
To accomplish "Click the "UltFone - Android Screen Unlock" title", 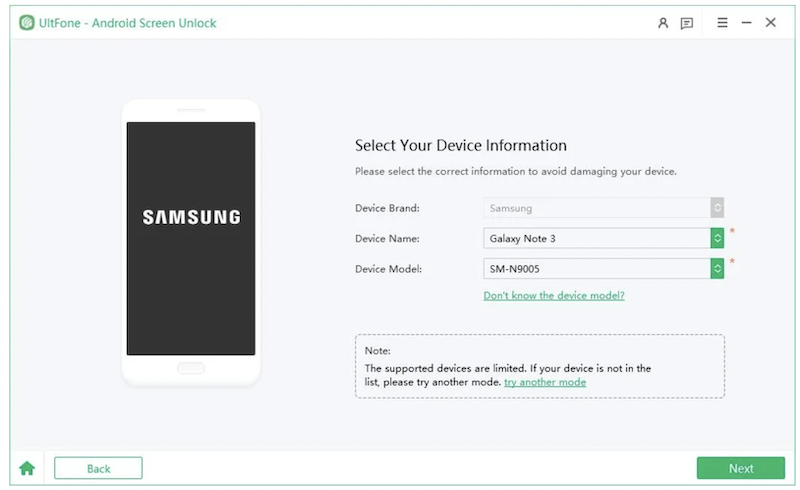I will pos(128,23).
